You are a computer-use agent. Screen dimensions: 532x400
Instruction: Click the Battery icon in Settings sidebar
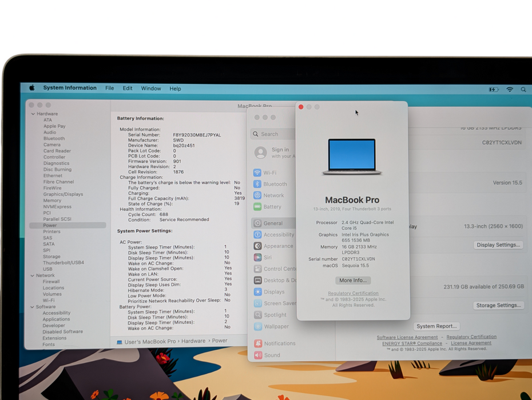click(x=257, y=207)
